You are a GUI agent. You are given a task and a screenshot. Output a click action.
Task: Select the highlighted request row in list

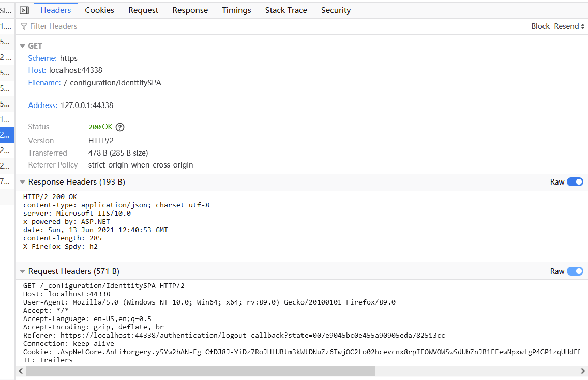click(7, 135)
